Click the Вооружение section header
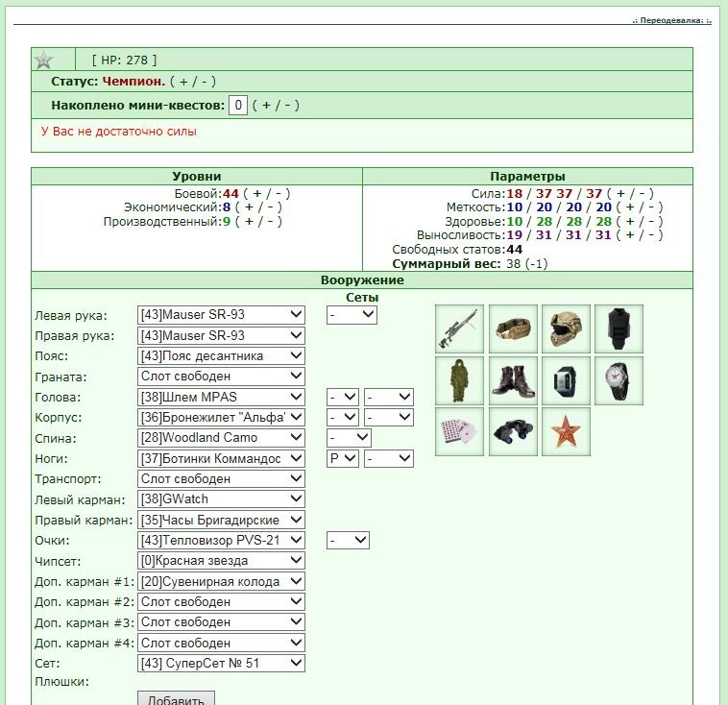 tap(362, 280)
